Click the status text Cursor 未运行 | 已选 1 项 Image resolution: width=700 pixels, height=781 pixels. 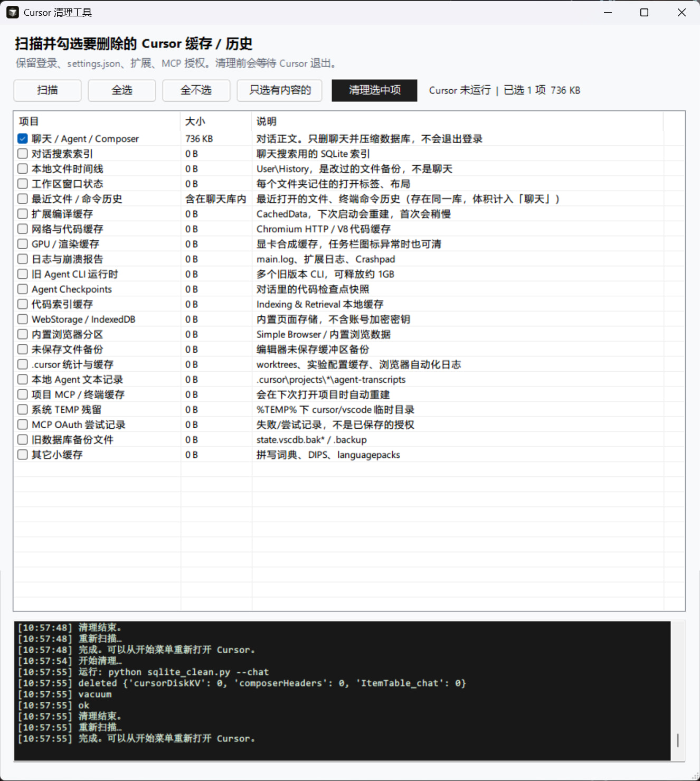pos(487,90)
